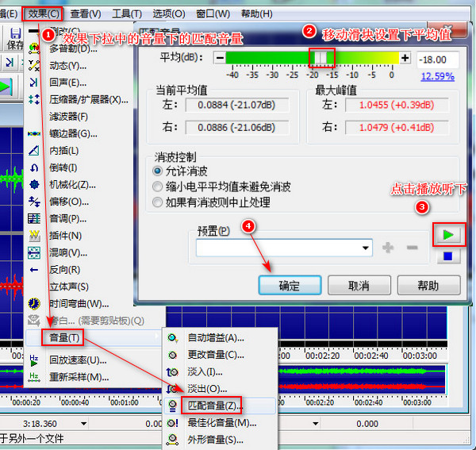Click left current average value 0.0884 field
This screenshot has height=450, width=476.
coord(236,105)
